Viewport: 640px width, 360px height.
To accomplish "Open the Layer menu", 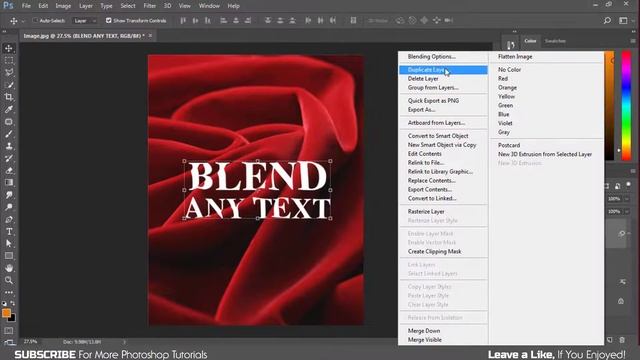I will pos(86,6).
